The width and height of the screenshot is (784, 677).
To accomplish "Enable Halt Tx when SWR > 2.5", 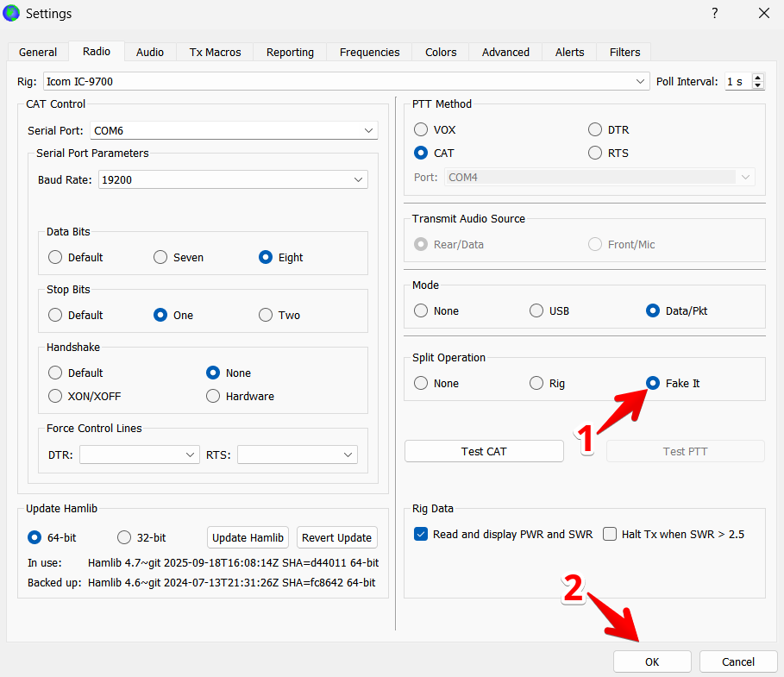I will [610, 534].
